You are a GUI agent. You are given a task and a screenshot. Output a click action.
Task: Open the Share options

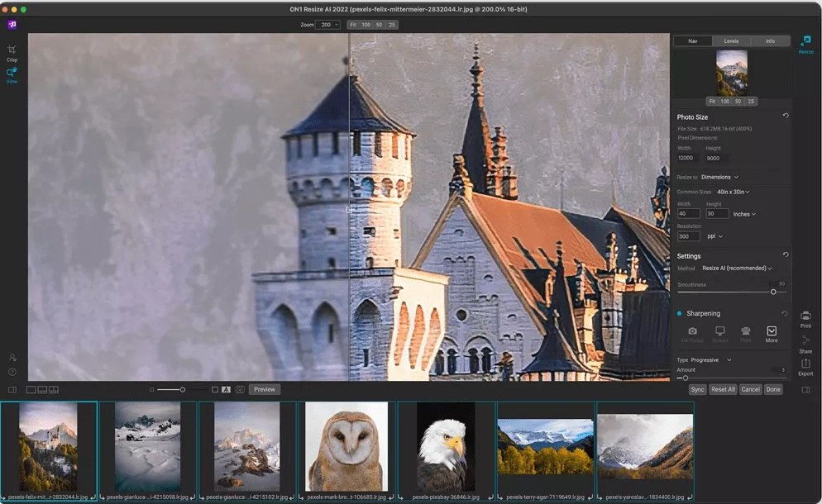click(805, 346)
